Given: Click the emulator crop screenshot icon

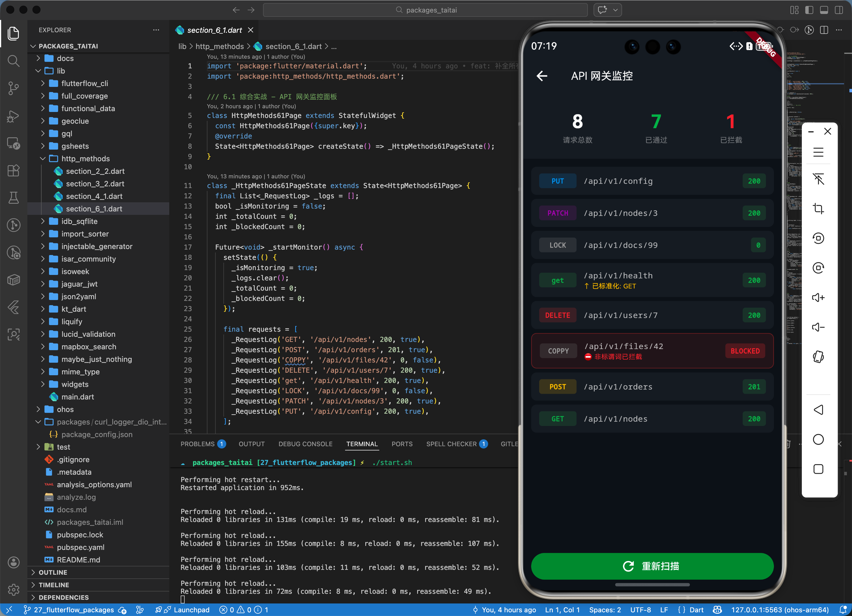Looking at the screenshot, I should pyautogui.click(x=818, y=209).
